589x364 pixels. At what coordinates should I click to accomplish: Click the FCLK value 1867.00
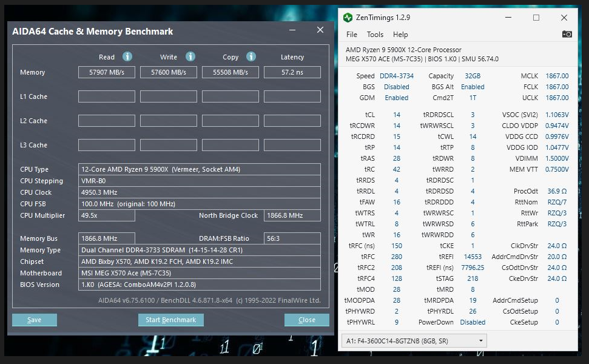click(557, 87)
